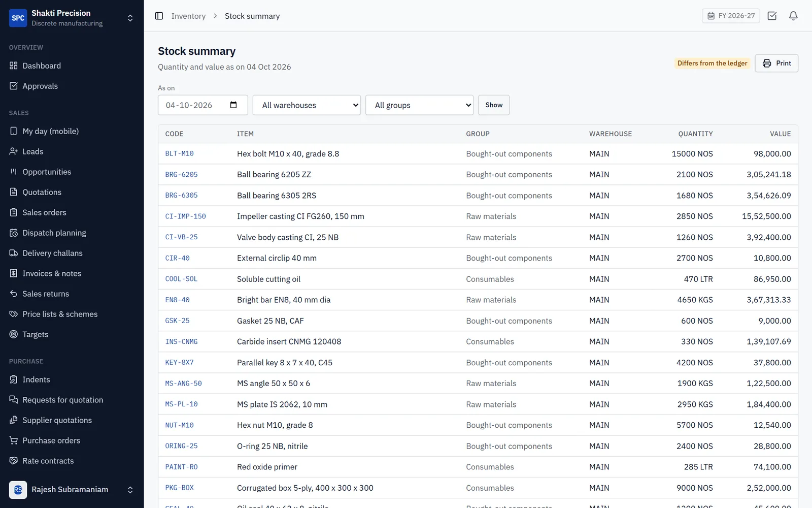Open the notifications bell

coord(793,16)
